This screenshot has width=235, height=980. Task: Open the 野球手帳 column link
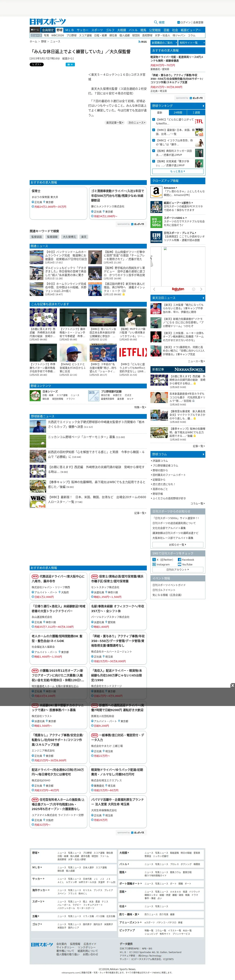tap(158, 494)
